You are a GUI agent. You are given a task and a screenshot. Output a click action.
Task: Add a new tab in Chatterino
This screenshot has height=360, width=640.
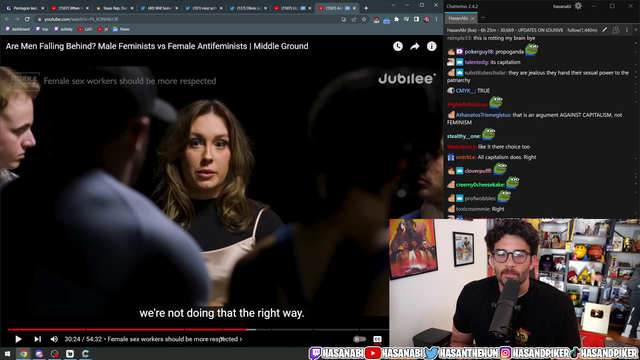point(483,18)
